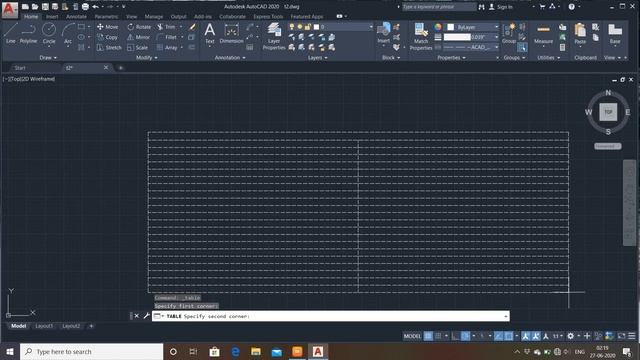Screen dimensions: 640x360
Task: Open the AutoCAD application menu
Action: (x=9, y=9)
